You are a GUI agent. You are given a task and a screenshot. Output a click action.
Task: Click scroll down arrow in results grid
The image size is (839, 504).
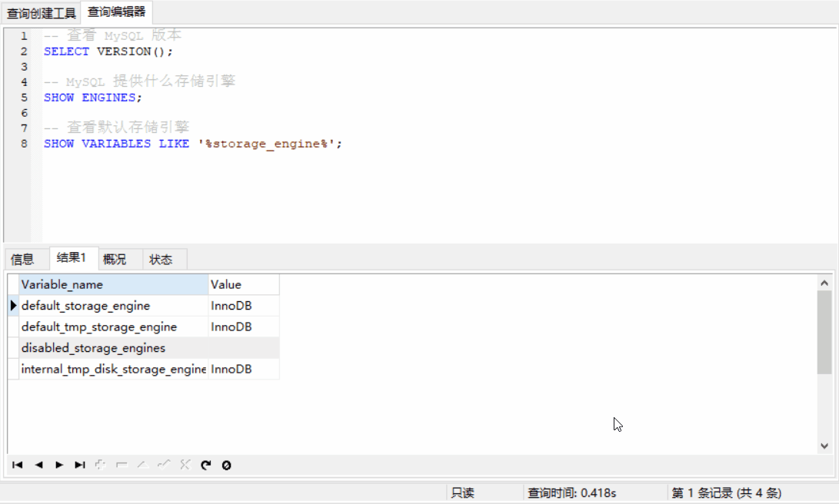[824, 446]
